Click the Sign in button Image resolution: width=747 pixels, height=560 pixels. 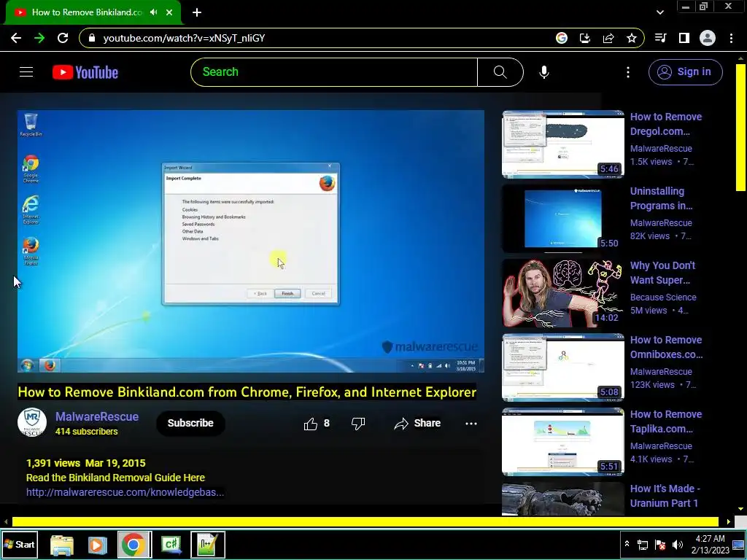(685, 72)
